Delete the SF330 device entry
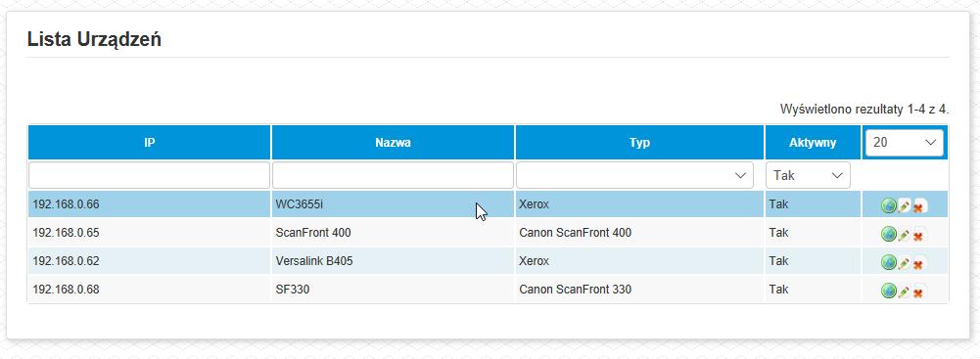 [x=918, y=292]
